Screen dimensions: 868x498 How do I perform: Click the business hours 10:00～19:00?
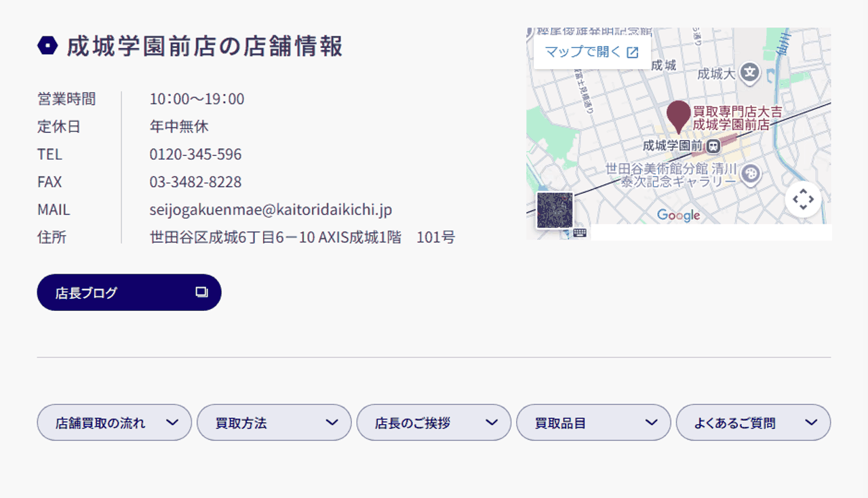(197, 100)
